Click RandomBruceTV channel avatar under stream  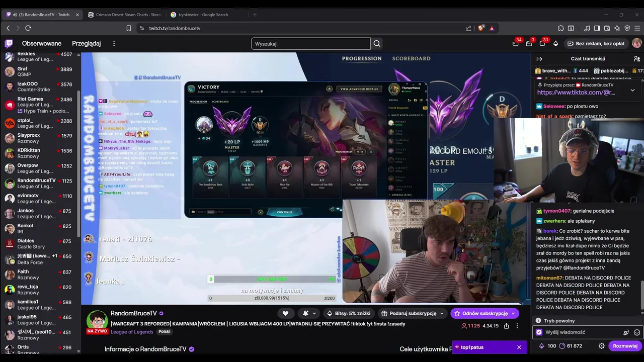tap(97, 322)
